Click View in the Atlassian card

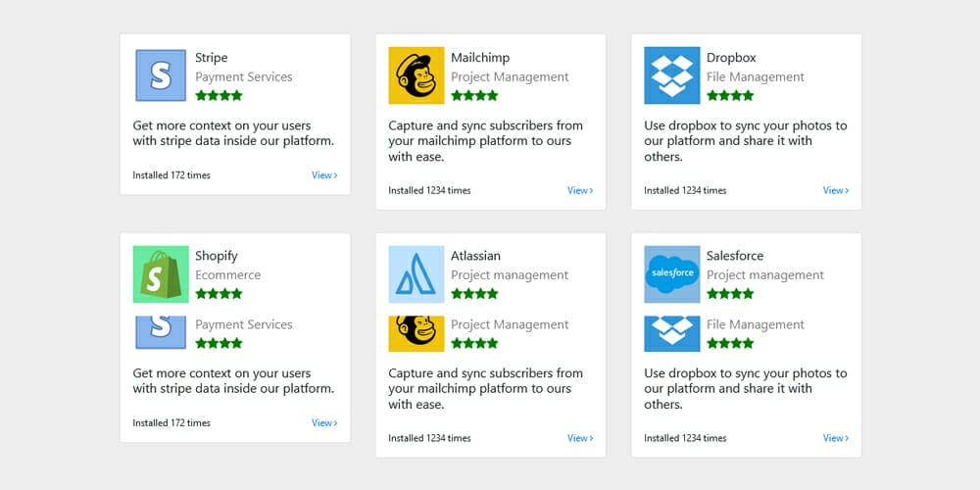(x=580, y=438)
